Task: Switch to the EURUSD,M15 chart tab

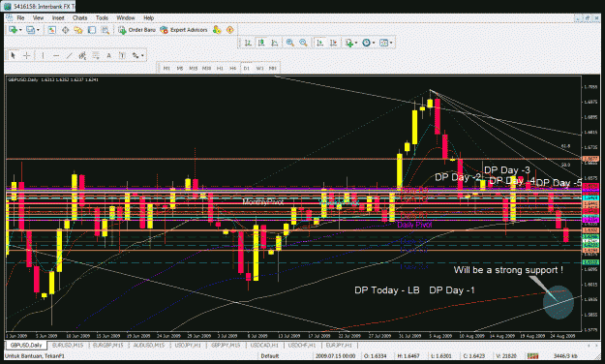Action: coord(67,345)
